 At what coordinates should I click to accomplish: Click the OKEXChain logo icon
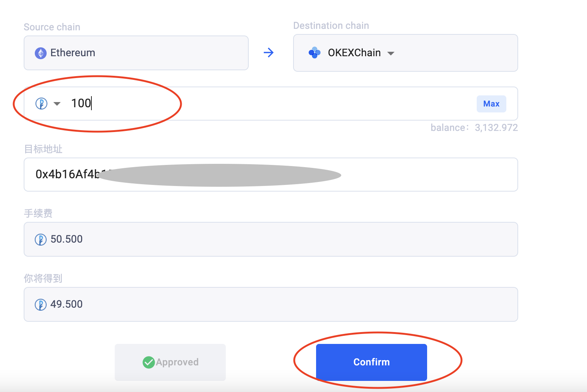[314, 53]
